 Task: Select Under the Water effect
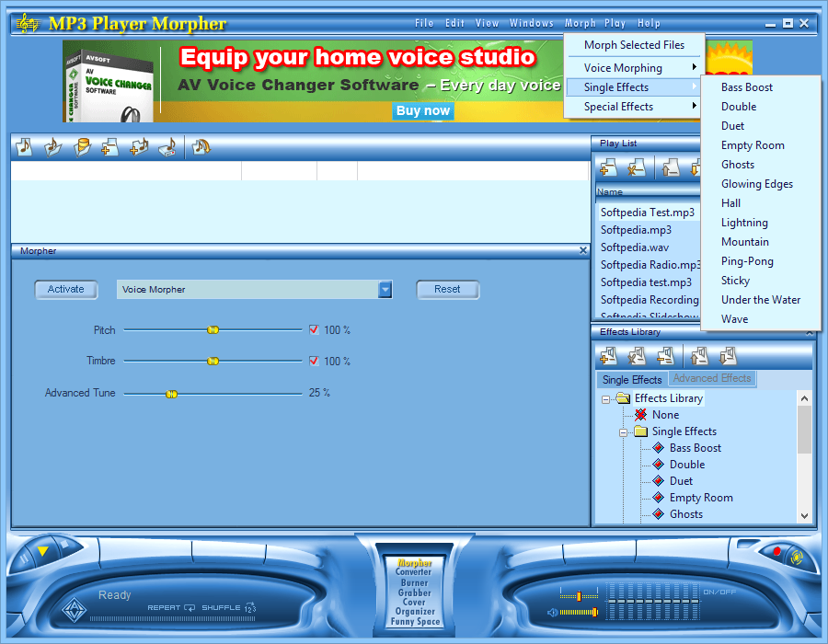pos(761,300)
